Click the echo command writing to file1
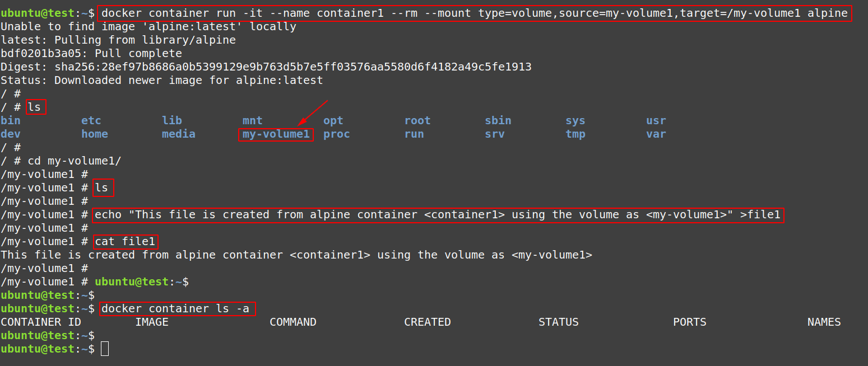This screenshot has width=868, height=366. click(438, 215)
